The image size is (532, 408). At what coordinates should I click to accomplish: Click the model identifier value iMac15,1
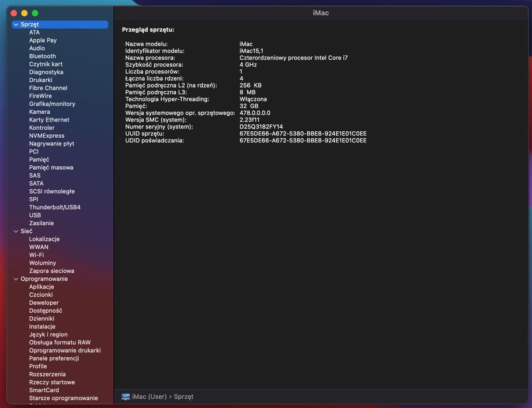coord(252,51)
